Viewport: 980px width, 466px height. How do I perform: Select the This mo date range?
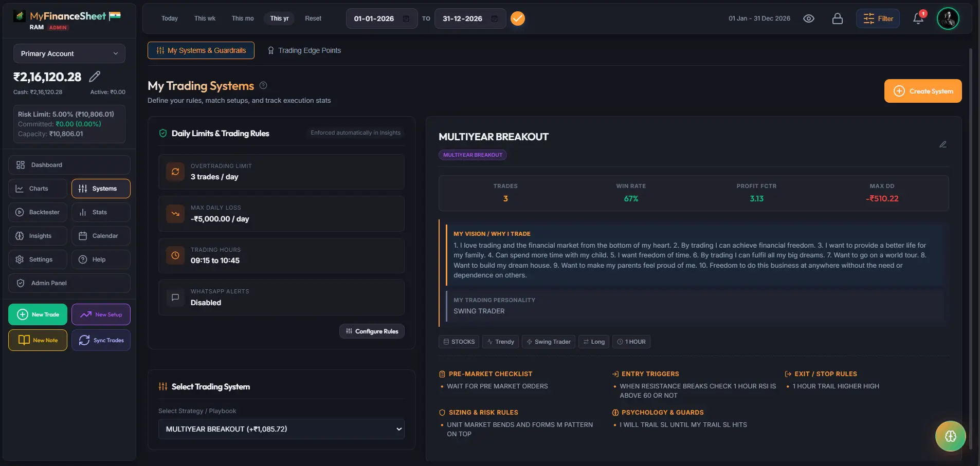coord(243,18)
